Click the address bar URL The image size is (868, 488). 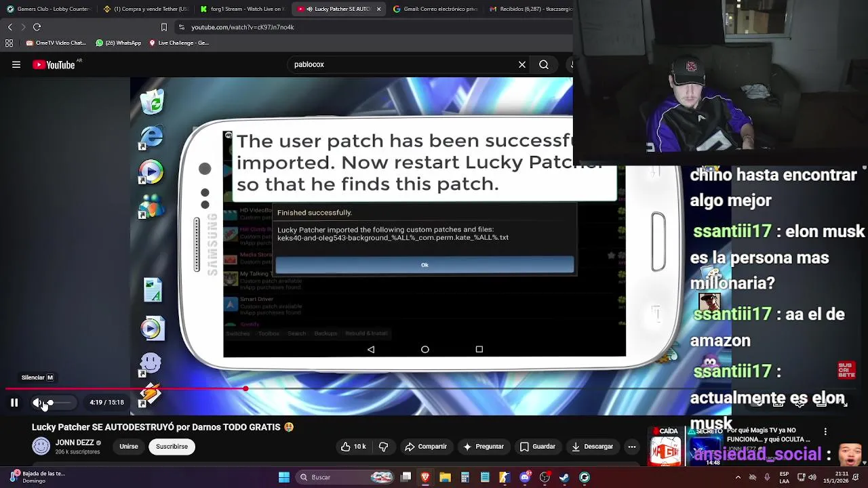pyautogui.click(x=243, y=27)
